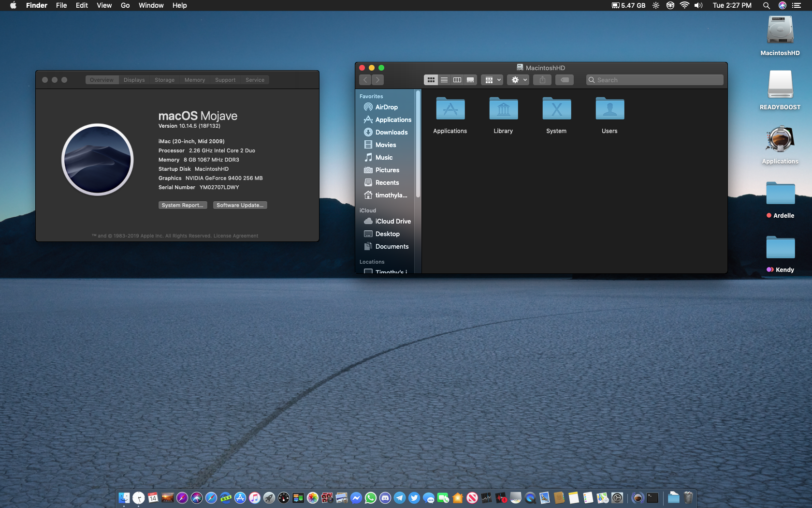This screenshot has width=812, height=508.
Task: Open the item grouping dropdown in Finder toolbar
Action: 492,80
